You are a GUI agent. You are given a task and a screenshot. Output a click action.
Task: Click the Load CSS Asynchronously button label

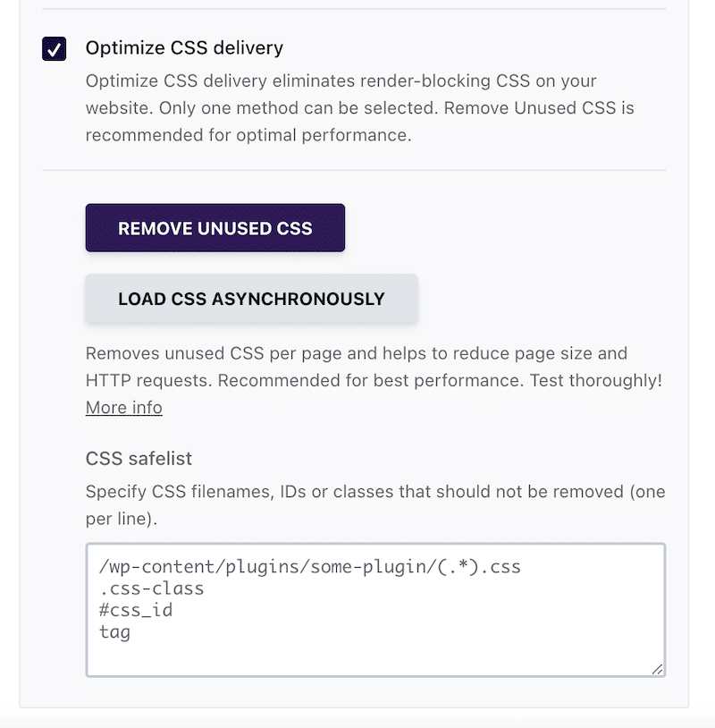pyautogui.click(x=250, y=299)
